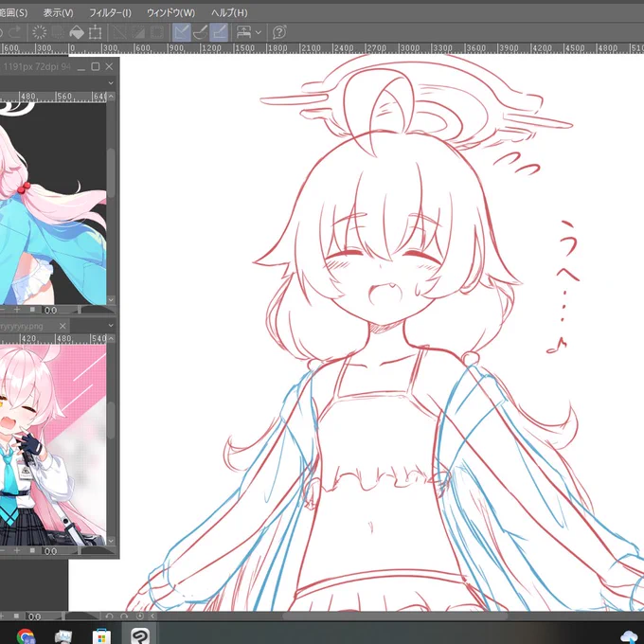
Task: Click the Fill bucket command bar icon
Action: pos(77,32)
